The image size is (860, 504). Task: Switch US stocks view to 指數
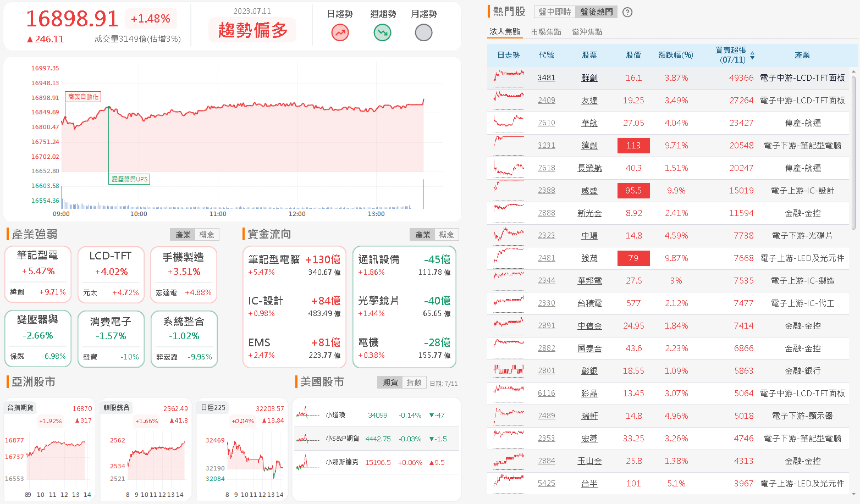(414, 383)
